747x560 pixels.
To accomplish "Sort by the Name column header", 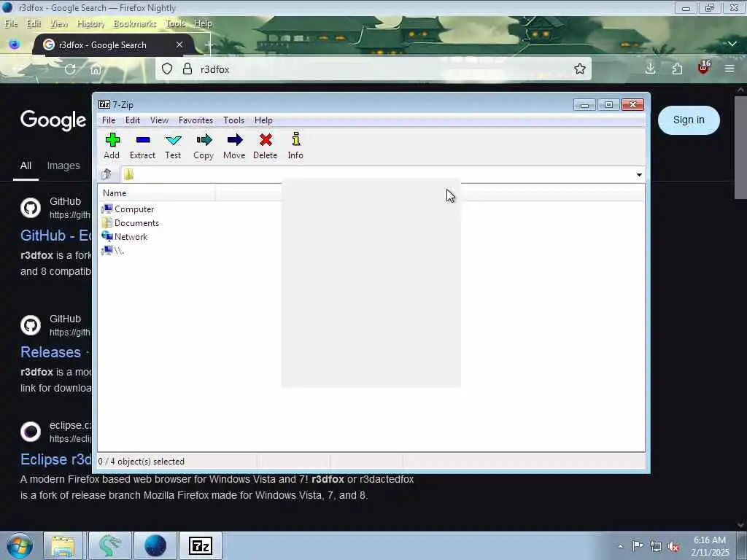I will click(157, 192).
